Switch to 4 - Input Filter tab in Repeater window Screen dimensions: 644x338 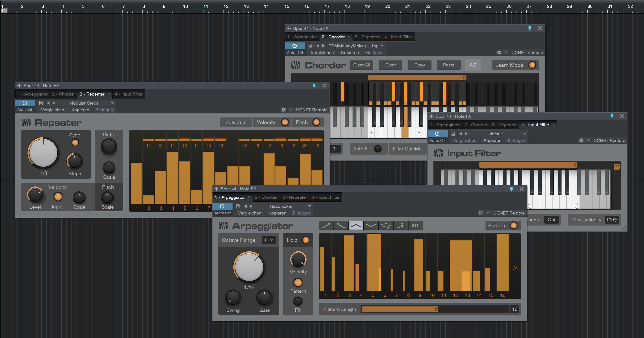click(x=128, y=94)
